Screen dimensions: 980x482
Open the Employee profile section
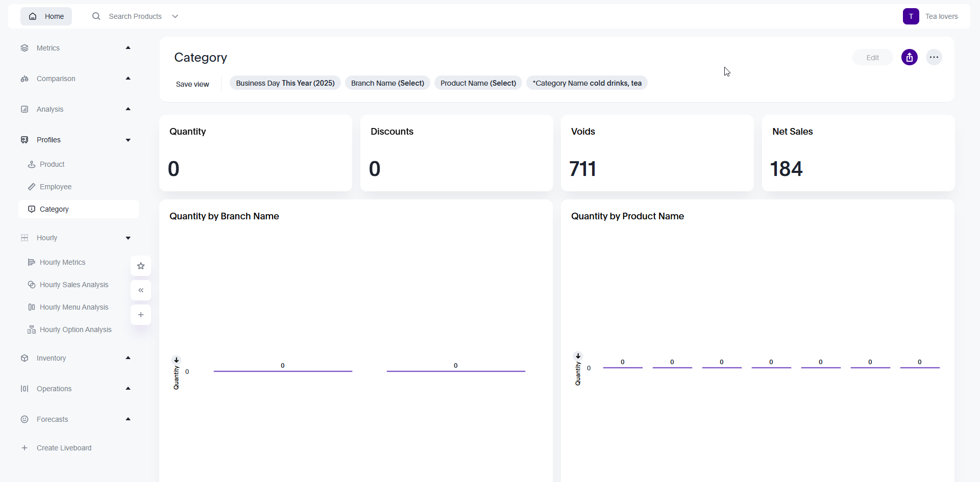click(56, 186)
